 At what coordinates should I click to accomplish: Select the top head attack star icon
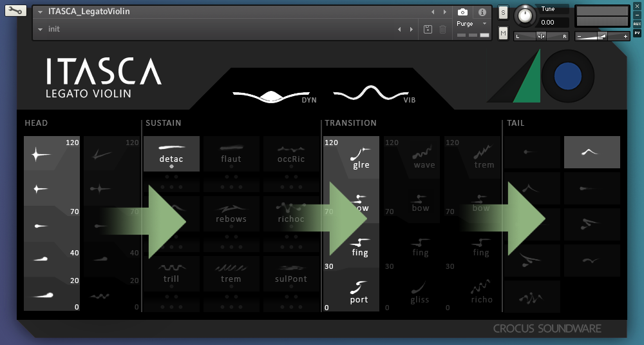(x=40, y=155)
